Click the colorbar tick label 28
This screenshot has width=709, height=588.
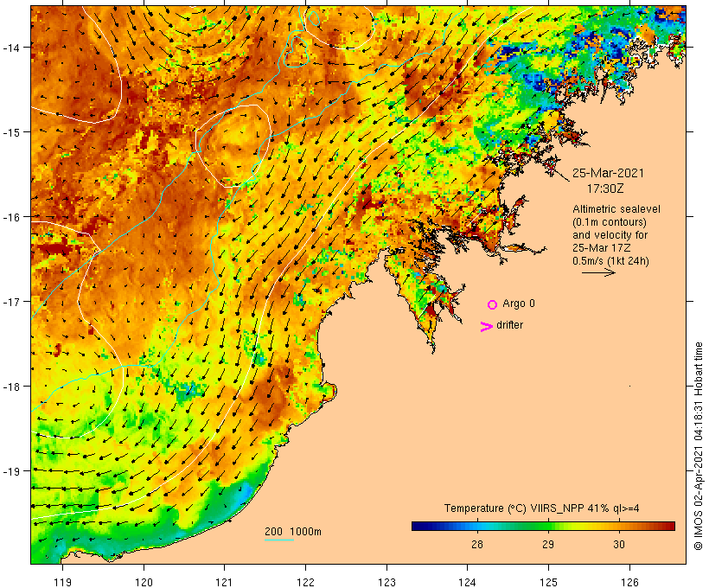click(477, 545)
